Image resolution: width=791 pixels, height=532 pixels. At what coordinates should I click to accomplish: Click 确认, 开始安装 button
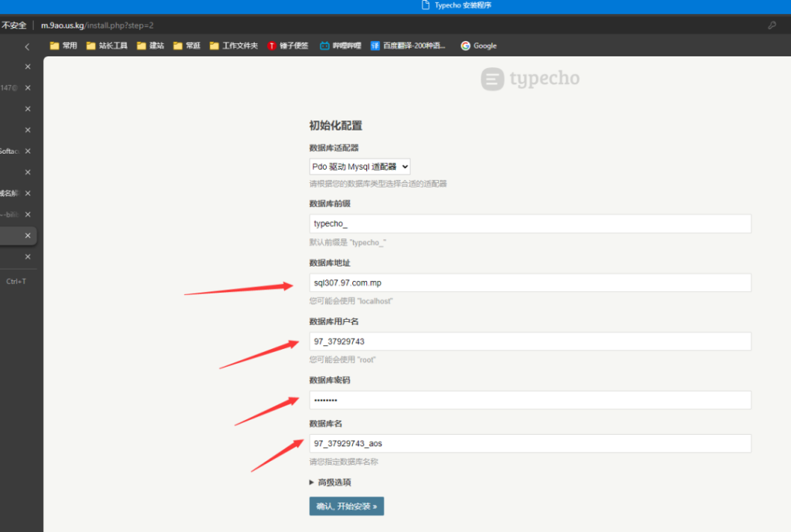click(x=346, y=507)
